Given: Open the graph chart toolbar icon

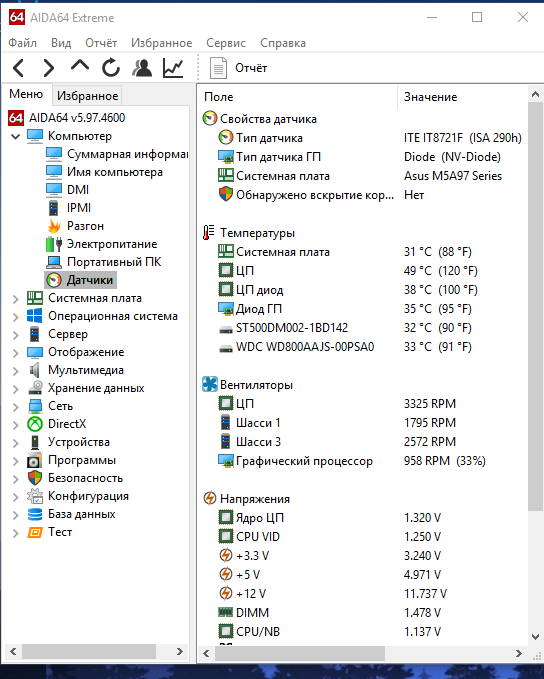Looking at the screenshot, I should pos(173,68).
